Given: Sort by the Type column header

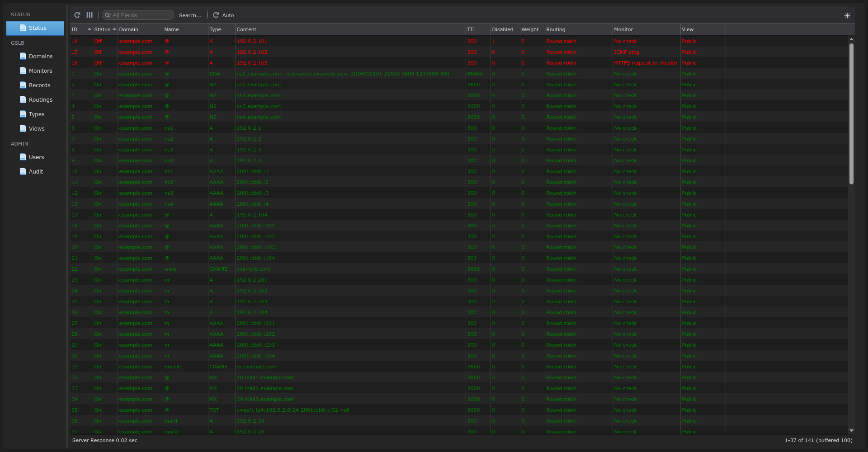Looking at the screenshot, I should (222, 29).
